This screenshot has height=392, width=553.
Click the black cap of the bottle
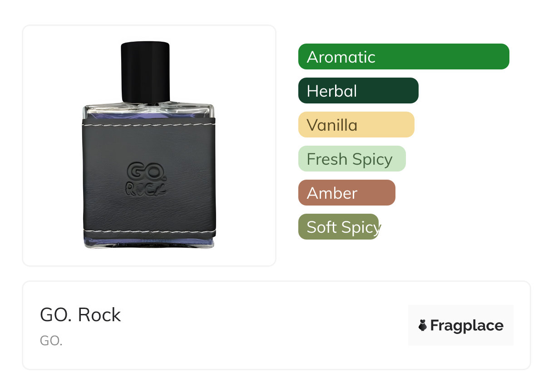pyautogui.click(x=145, y=72)
